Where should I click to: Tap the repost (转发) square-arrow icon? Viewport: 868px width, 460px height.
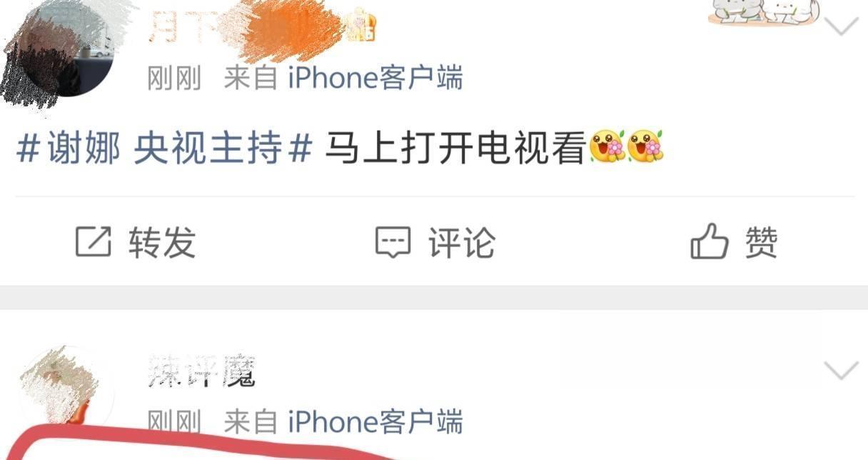[94, 242]
